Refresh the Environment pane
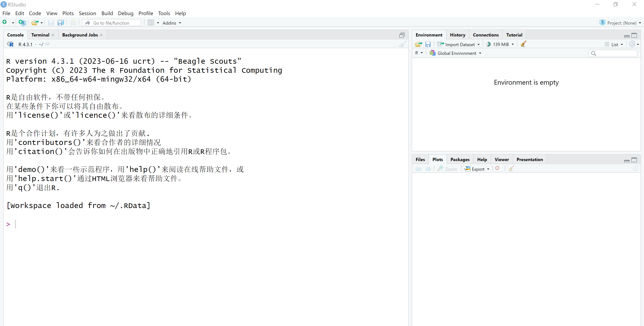Viewport: 644px width, 326px height. (632, 44)
